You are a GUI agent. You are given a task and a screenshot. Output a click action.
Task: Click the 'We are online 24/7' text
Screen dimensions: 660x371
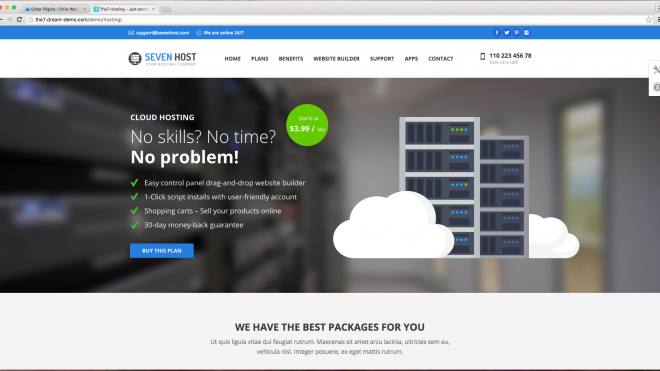pyautogui.click(x=224, y=32)
